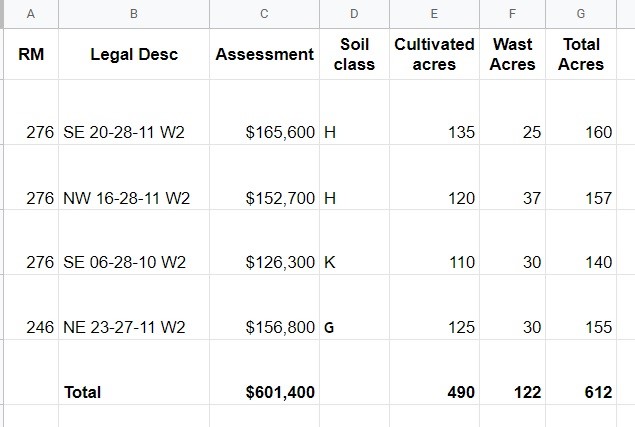Viewport: 635px width, 427px height.
Task: Select the RM value 246 cell
Action: [x=31, y=307]
